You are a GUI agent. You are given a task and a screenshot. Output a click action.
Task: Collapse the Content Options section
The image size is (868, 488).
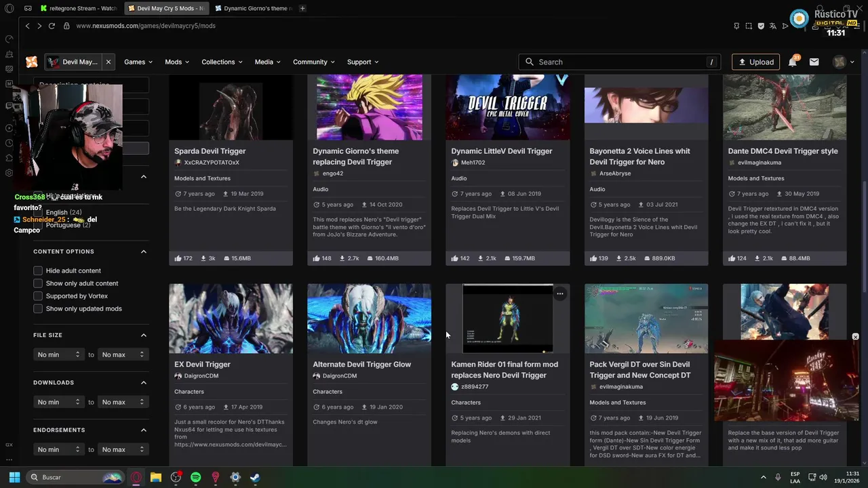point(144,251)
